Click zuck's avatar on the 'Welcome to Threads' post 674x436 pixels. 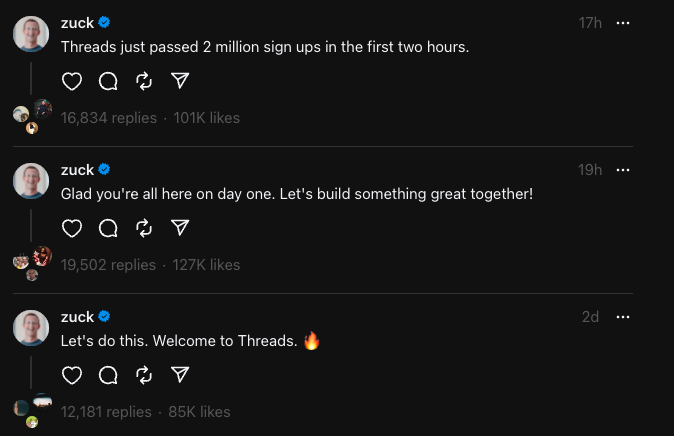31,328
